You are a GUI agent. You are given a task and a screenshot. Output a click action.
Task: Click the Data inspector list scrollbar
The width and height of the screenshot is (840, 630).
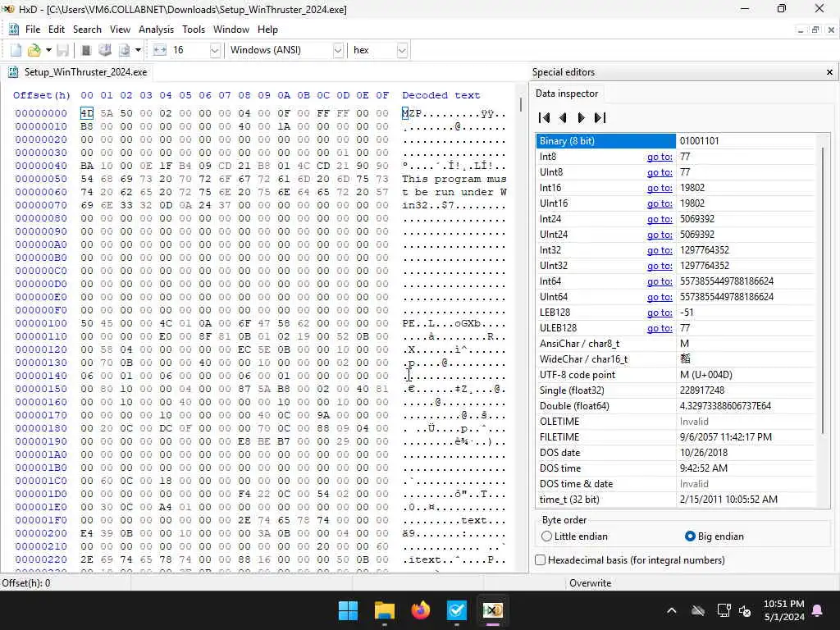tap(823, 290)
